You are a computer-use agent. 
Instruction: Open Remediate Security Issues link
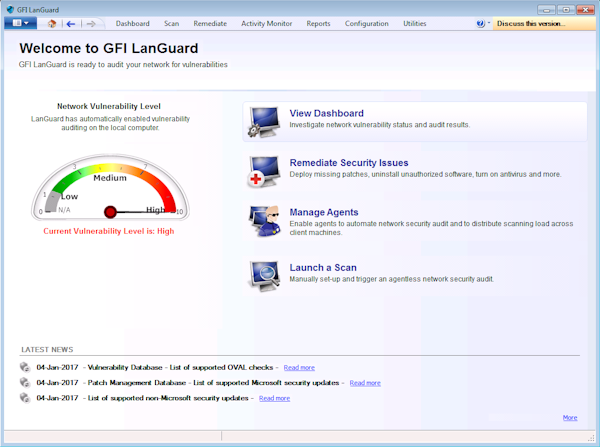pyautogui.click(x=349, y=163)
